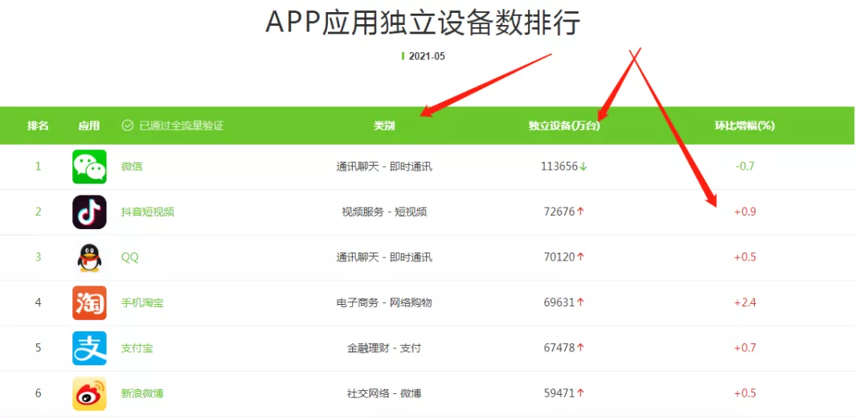Screen dimensions: 868x419
Task: Click the 排名 column header
Action: (39, 125)
